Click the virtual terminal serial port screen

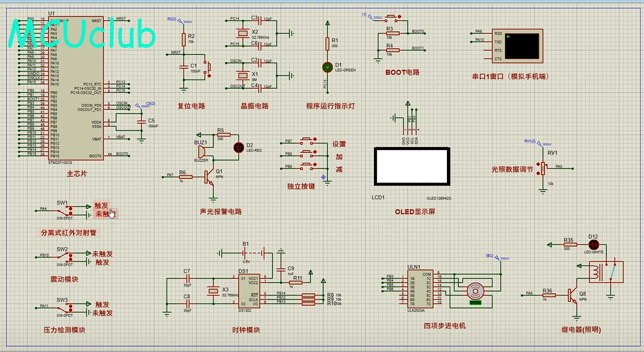click(x=522, y=46)
